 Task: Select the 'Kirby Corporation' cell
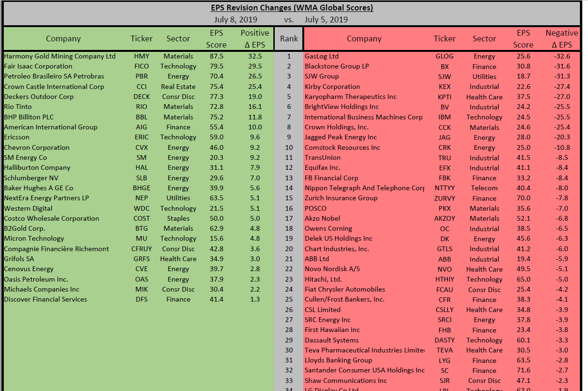(333, 87)
